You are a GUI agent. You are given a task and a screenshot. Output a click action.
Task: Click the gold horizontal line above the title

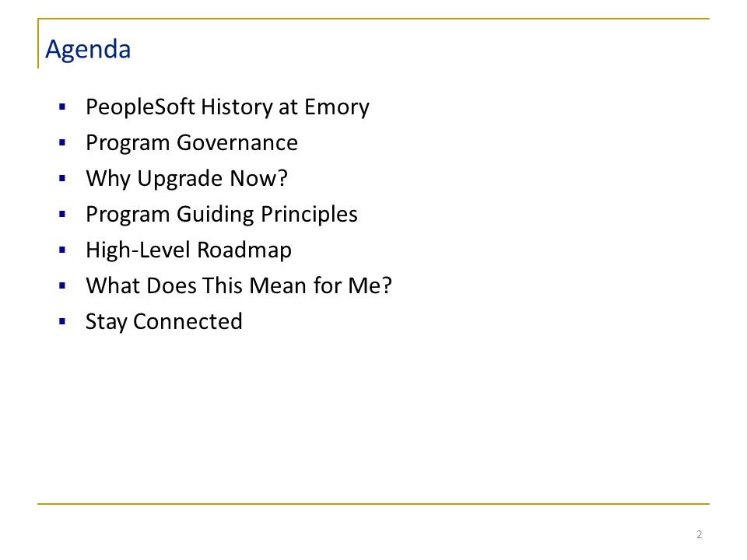373,19
